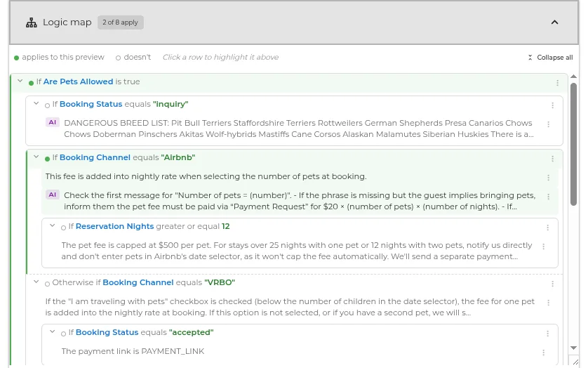Click AI badge beside Check the first message
This screenshot has height=368, width=588.
pos(53,195)
